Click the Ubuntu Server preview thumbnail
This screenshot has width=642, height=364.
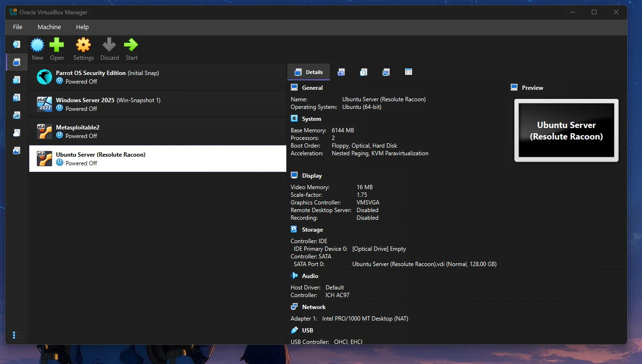point(566,130)
